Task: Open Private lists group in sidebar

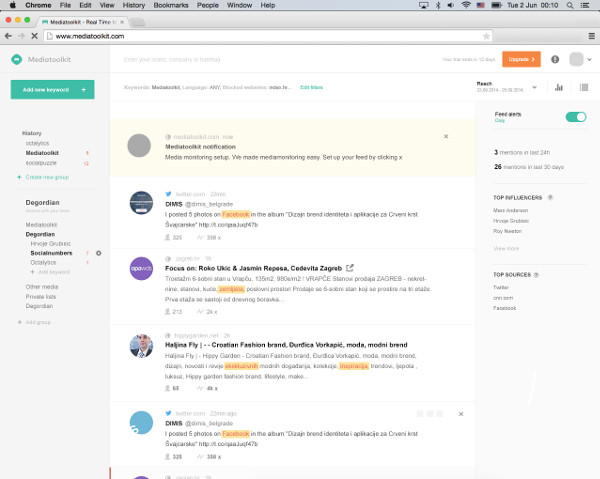Action: 41,297
